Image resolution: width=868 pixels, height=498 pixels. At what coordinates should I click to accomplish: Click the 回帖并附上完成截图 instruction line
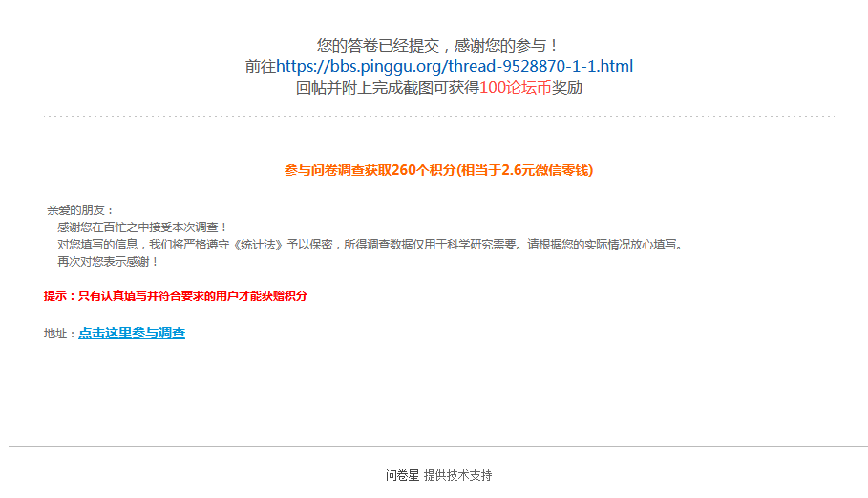point(438,88)
